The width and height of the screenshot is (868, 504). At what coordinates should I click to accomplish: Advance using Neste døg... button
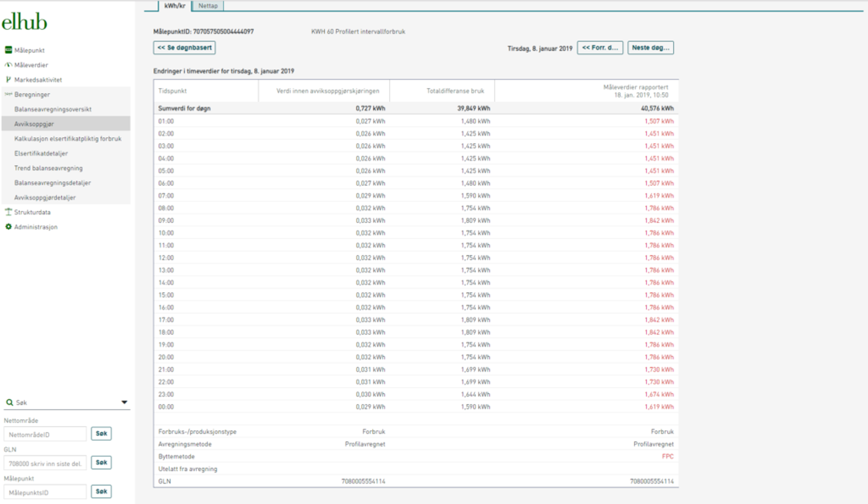[x=650, y=48]
